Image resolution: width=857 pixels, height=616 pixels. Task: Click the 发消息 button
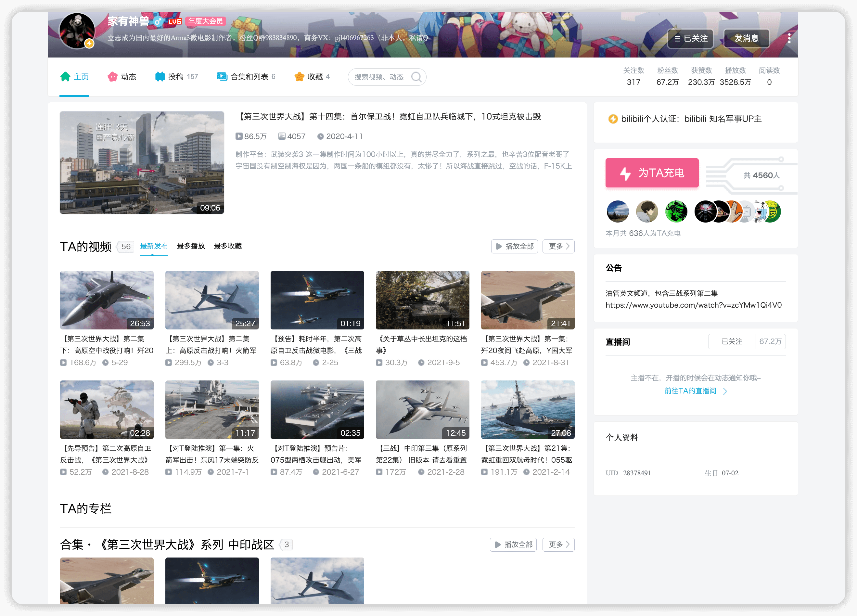click(x=746, y=39)
